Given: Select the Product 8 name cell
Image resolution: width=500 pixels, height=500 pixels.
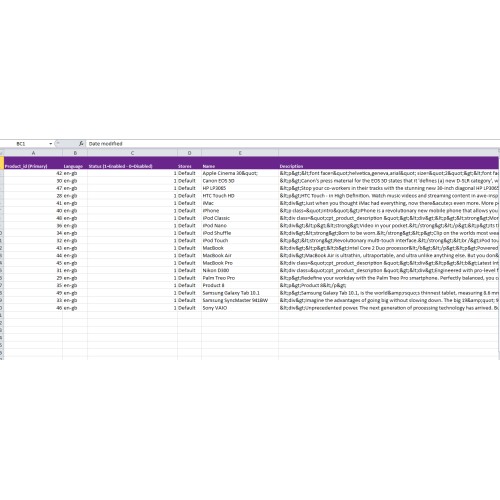Looking at the screenshot, I should (240, 285).
